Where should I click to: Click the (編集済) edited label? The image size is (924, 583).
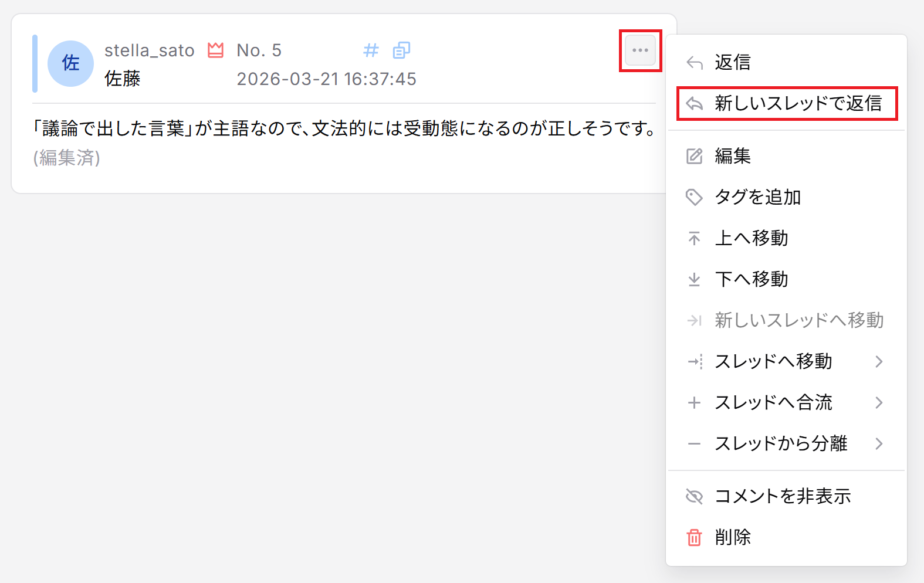pyautogui.click(x=66, y=158)
